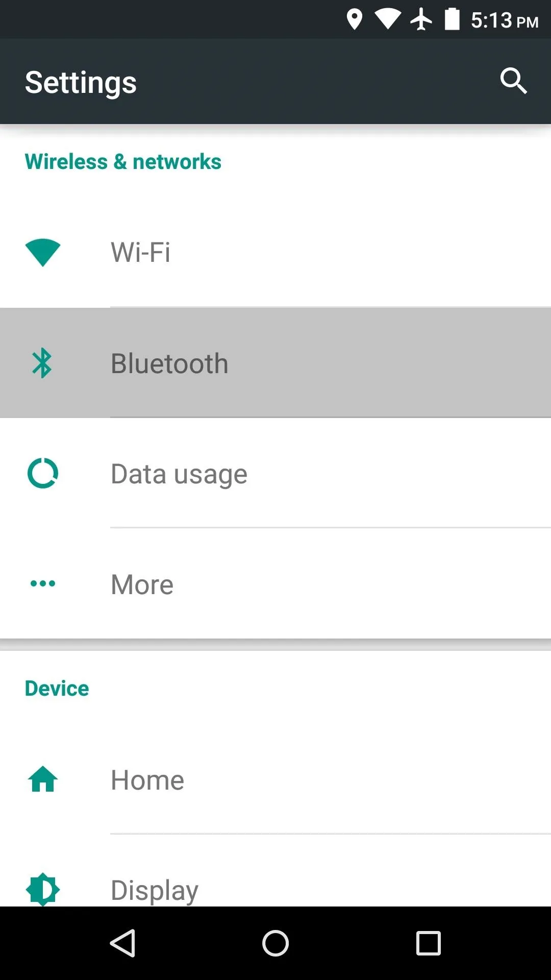Open the Bluetooth settings entry

click(x=275, y=363)
